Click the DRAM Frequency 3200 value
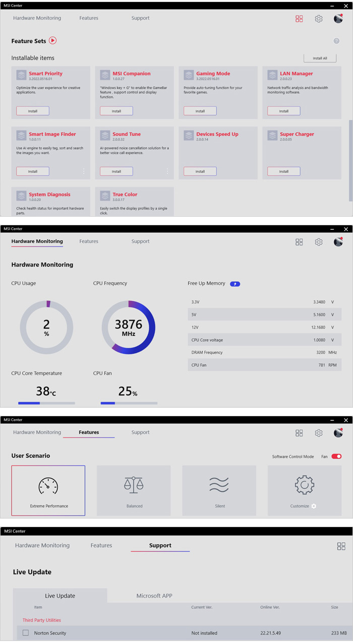Image resolution: width=353 pixels, height=644 pixels. [x=321, y=352]
